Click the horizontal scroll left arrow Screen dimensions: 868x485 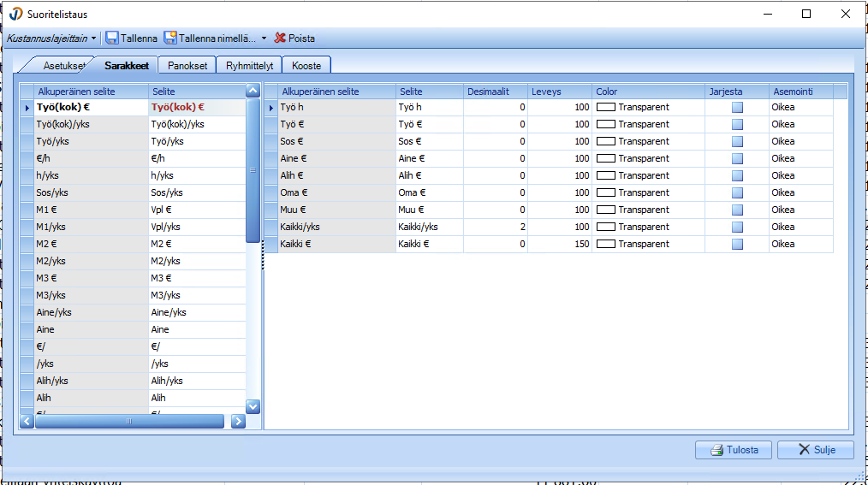(27, 422)
